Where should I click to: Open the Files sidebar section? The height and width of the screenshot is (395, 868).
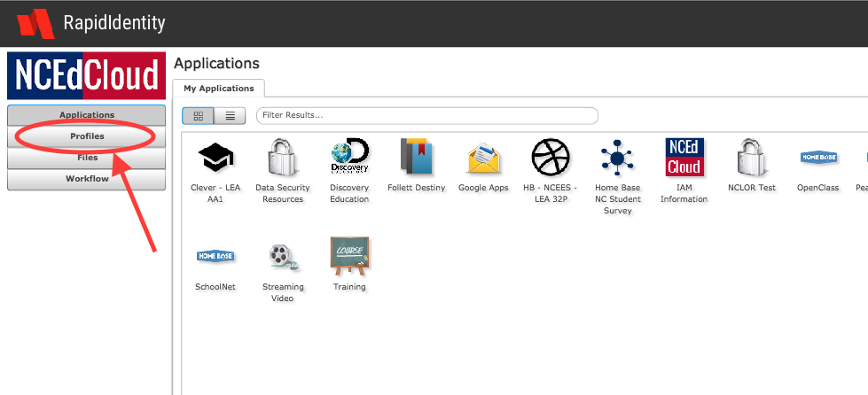click(x=86, y=158)
